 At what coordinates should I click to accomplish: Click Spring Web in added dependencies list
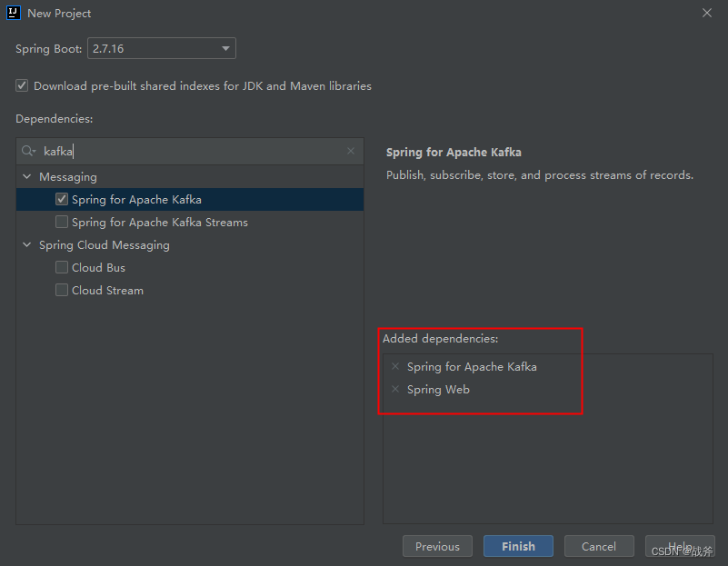438,389
